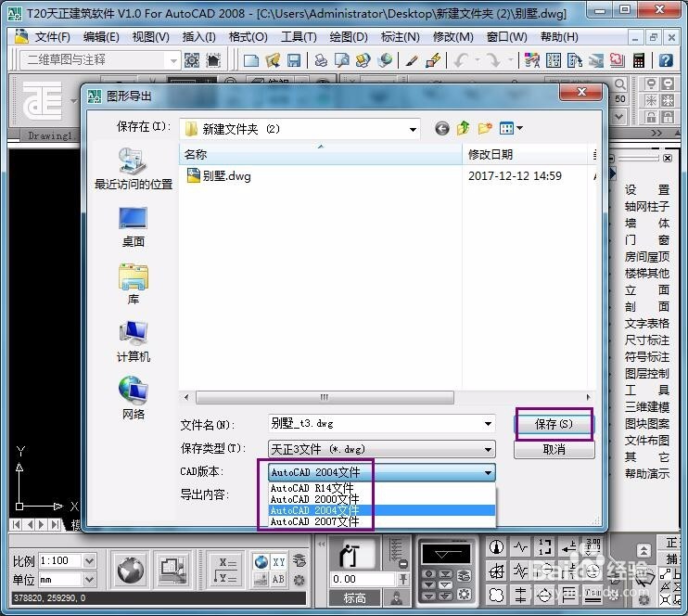Choose AutoCAD 2007文件 from the list
This screenshot has width=688, height=616.
[382, 521]
